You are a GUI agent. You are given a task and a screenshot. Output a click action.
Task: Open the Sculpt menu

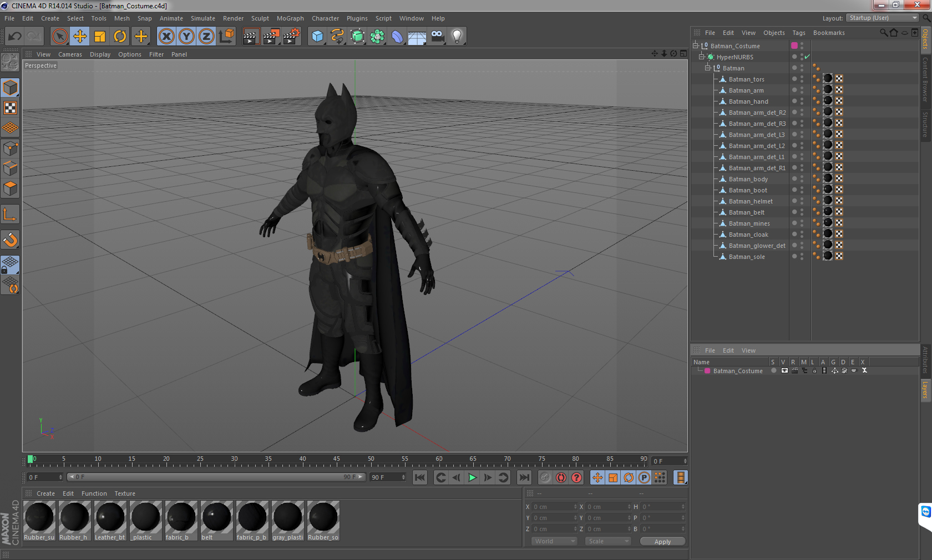tap(260, 18)
